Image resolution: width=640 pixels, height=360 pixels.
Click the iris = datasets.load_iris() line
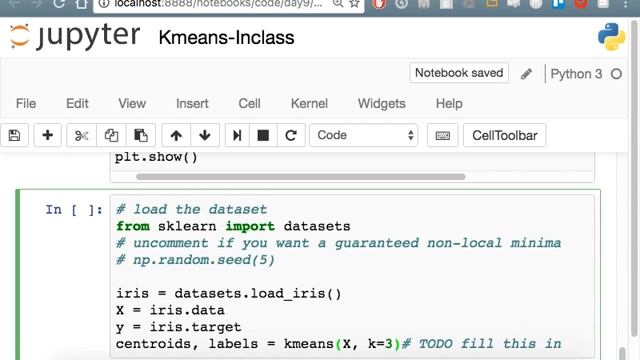(x=229, y=293)
